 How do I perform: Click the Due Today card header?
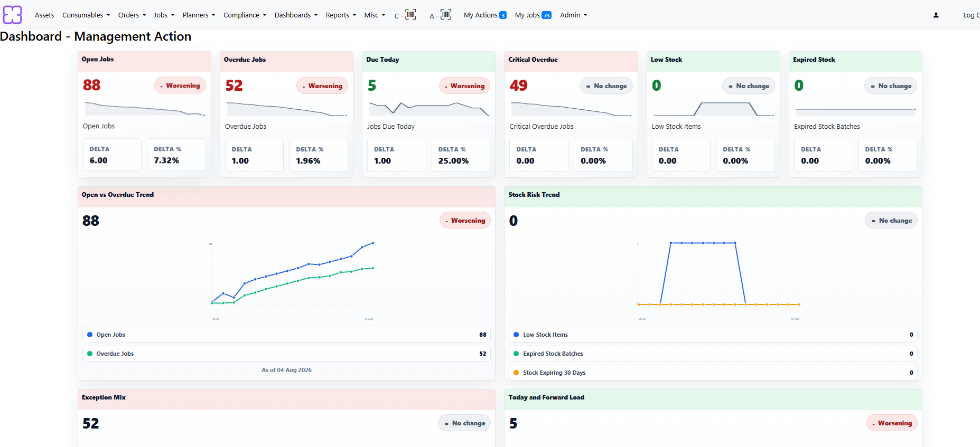pos(428,61)
